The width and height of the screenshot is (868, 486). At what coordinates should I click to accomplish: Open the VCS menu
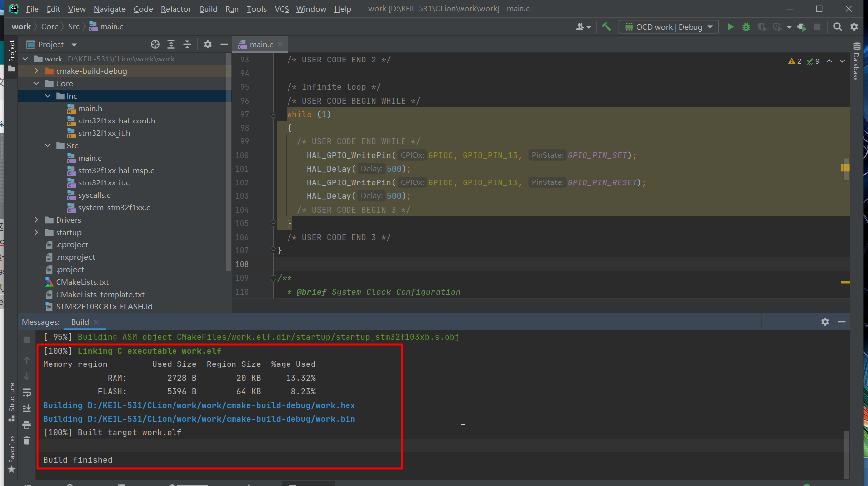tap(282, 9)
